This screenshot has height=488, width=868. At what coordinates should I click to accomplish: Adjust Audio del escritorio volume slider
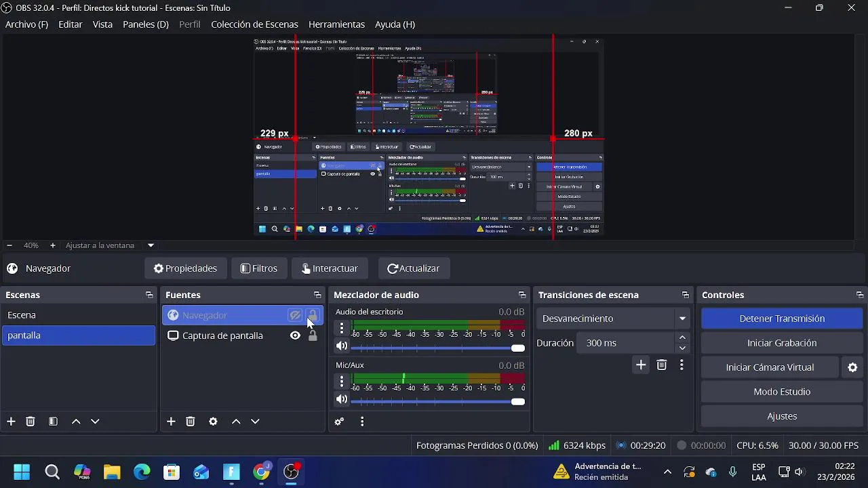coord(438,348)
